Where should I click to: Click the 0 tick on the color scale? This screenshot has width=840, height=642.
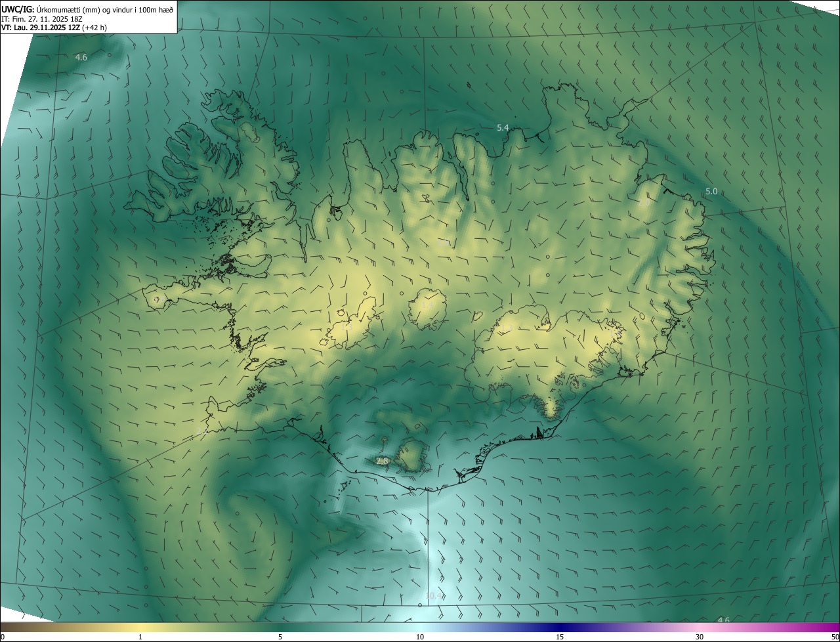click(2, 637)
